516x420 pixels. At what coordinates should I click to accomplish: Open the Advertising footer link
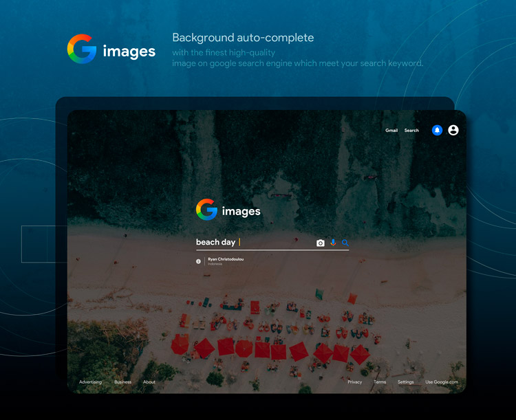click(x=90, y=382)
